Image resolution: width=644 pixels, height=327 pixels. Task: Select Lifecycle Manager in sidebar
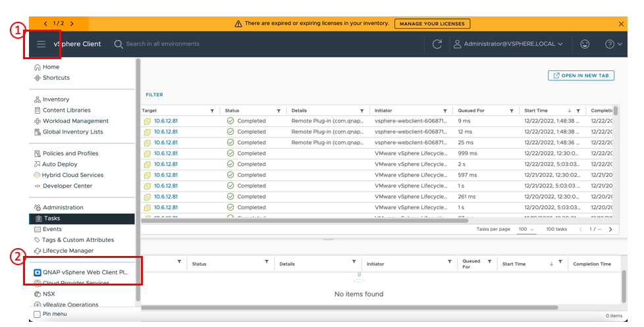[68, 251]
